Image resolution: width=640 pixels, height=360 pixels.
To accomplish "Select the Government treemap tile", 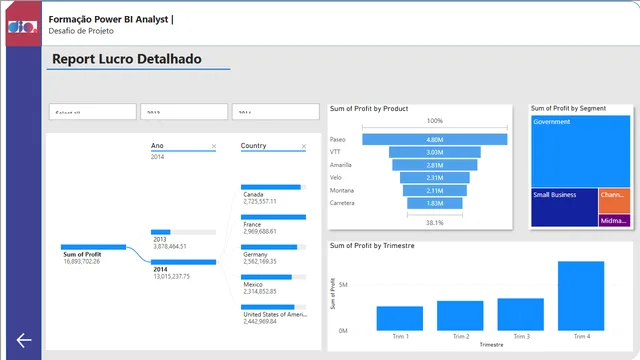I will coord(580,151).
